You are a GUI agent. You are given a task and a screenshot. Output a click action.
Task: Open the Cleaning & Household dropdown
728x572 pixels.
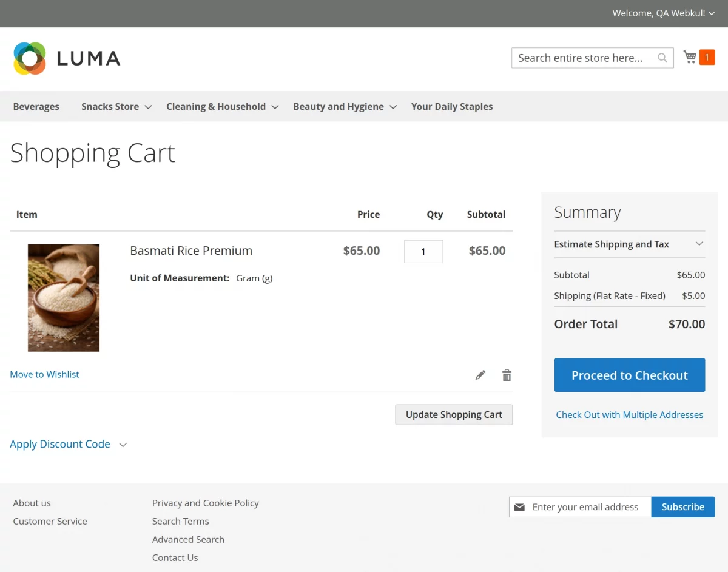222,106
